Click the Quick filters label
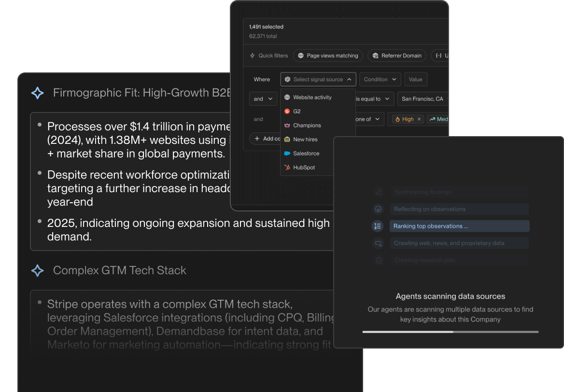The image size is (564, 392). click(x=273, y=56)
